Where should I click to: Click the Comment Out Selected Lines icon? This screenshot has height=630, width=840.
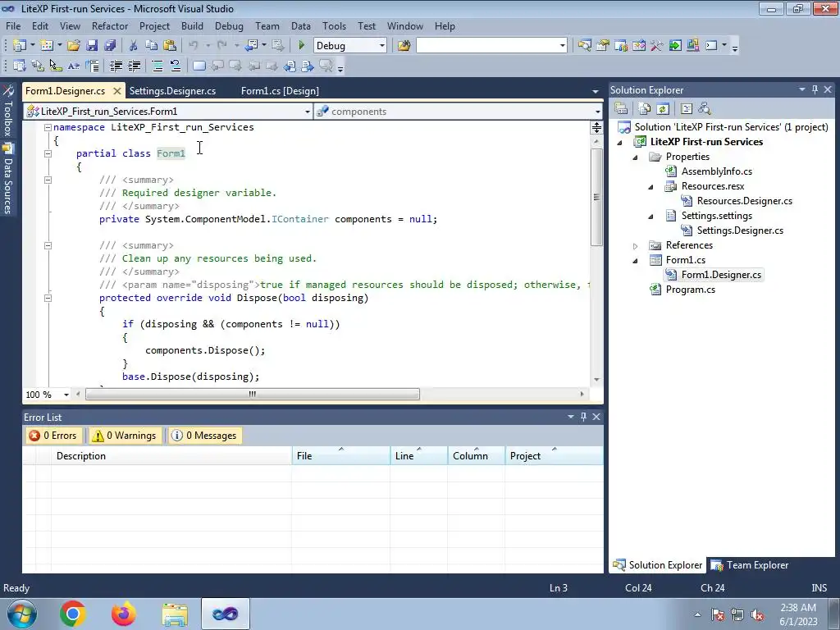click(157, 66)
